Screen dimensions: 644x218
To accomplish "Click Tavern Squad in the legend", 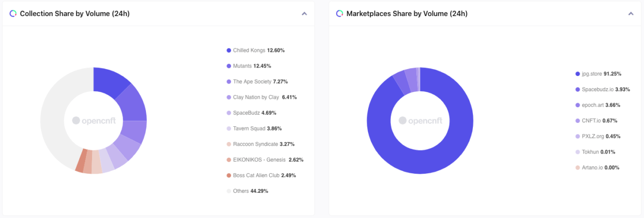I will [x=248, y=128].
